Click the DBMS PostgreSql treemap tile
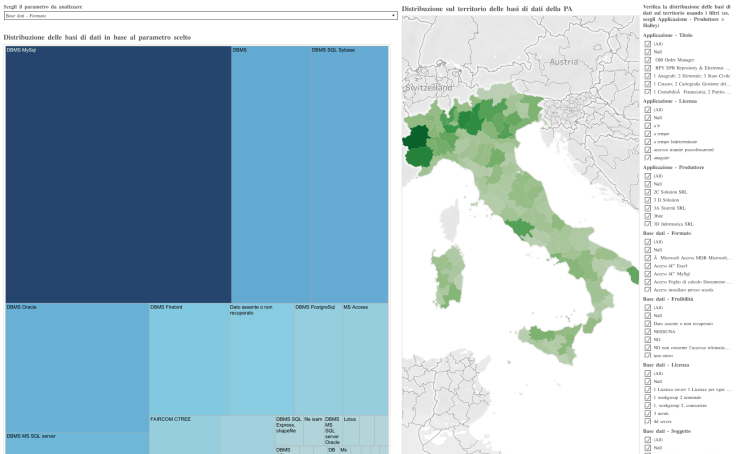The image size is (736, 454). [319, 359]
